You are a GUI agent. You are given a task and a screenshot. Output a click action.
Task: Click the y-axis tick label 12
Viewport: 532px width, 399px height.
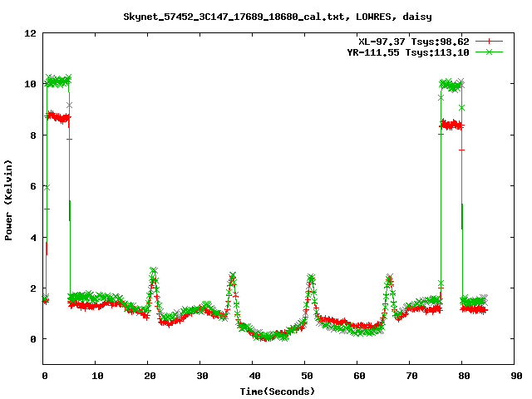point(30,33)
